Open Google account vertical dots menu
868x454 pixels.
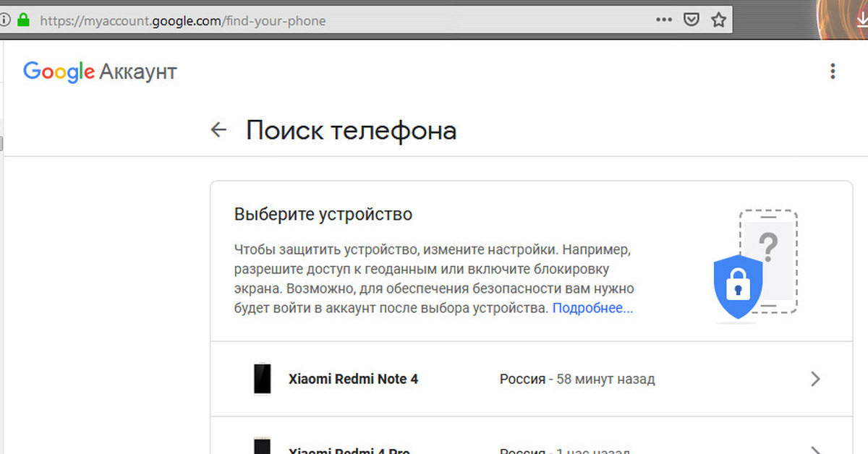833,71
